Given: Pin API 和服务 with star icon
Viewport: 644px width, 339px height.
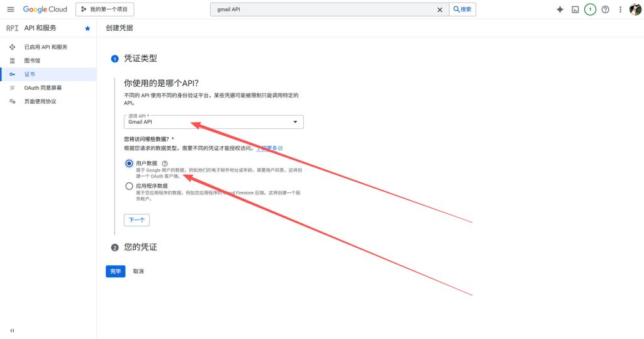Looking at the screenshot, I should tap(87, 28).
